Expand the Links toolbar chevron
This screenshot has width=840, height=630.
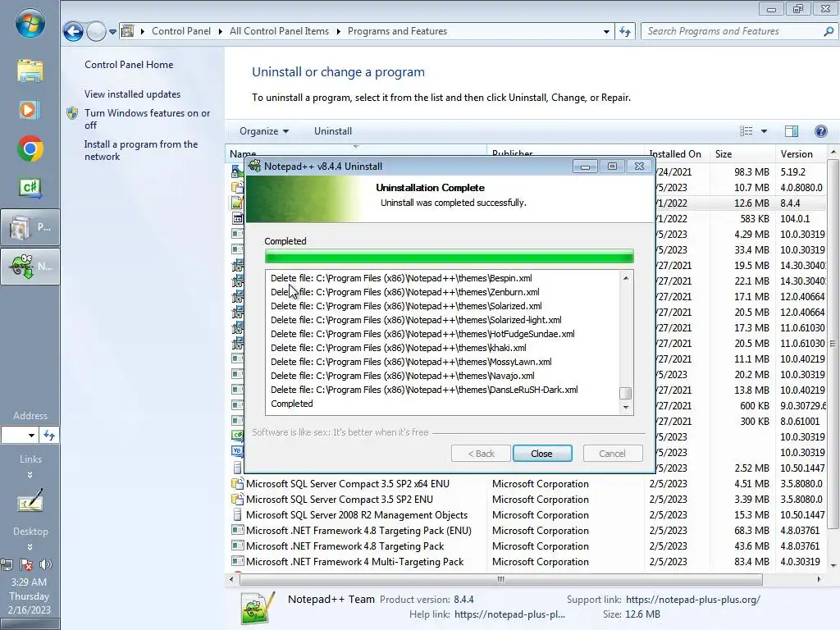pyautogui.click(x=30, y=475)
